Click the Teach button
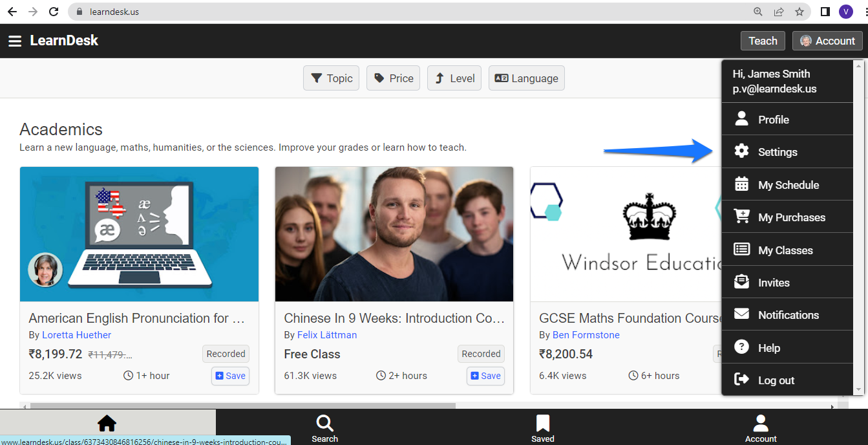The image size is (868, 445). 763,41
